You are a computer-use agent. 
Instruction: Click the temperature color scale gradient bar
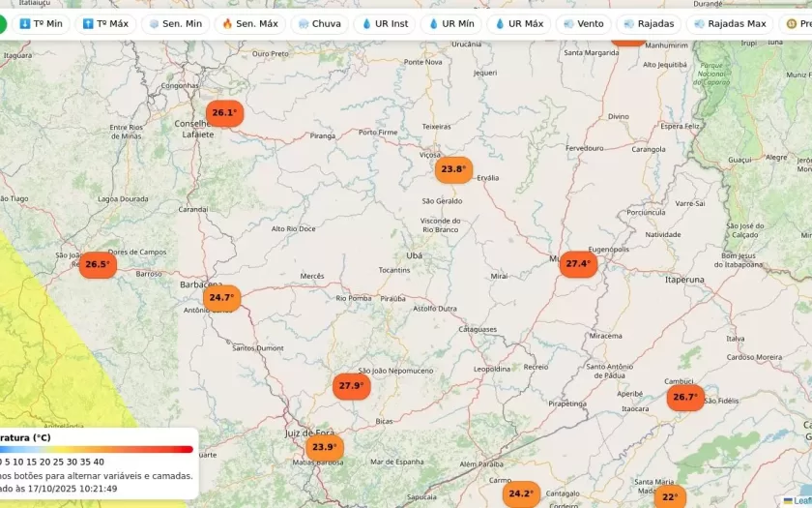pos(97,449)
